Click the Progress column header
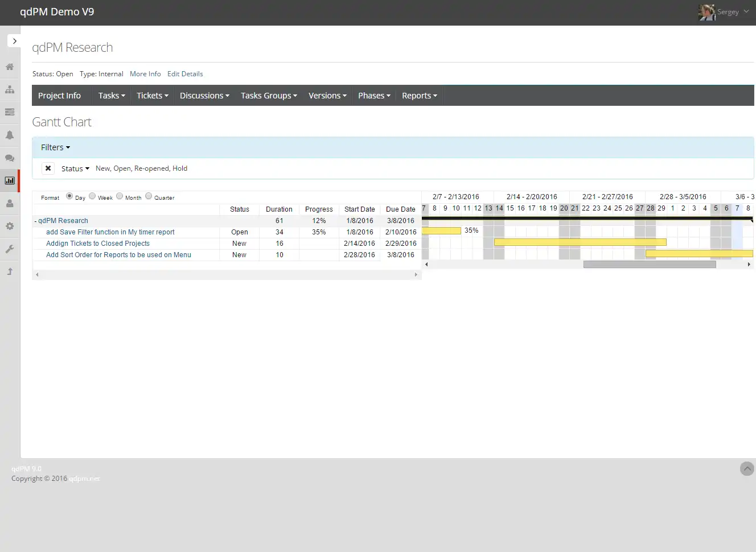Viewport: 756px width, 552px height. point(319,209)
